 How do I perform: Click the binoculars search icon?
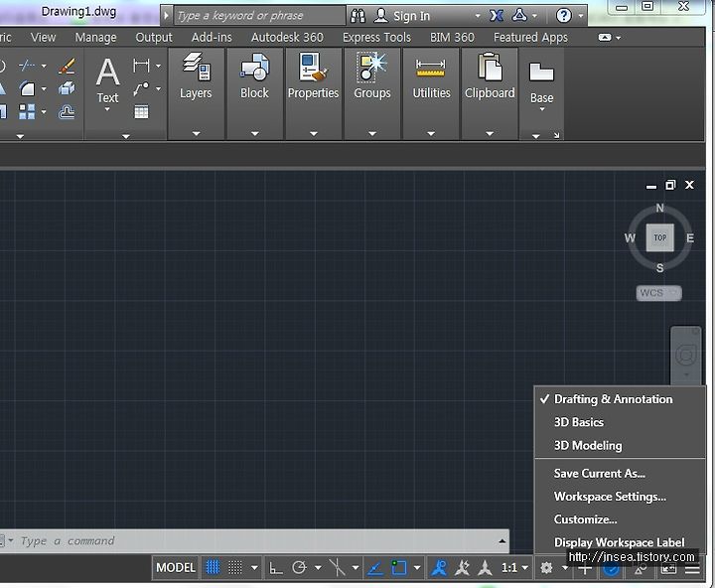[x=357, y=16]
